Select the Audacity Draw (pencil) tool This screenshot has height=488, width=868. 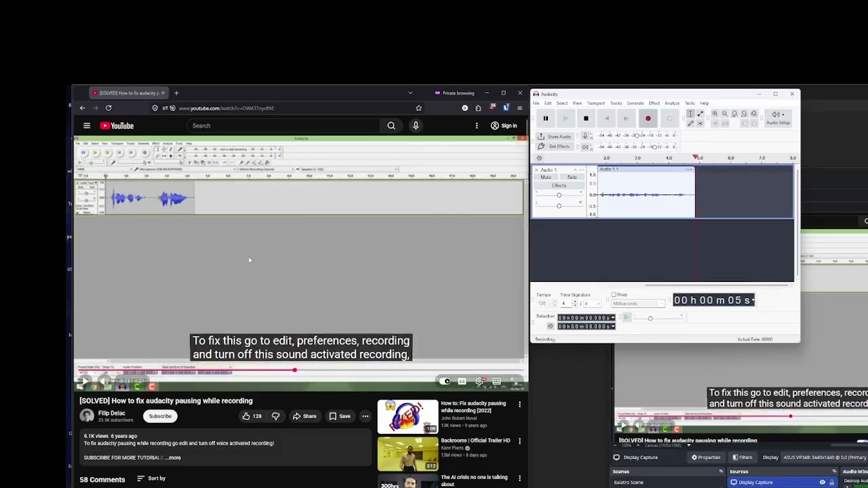click(690, 123)
